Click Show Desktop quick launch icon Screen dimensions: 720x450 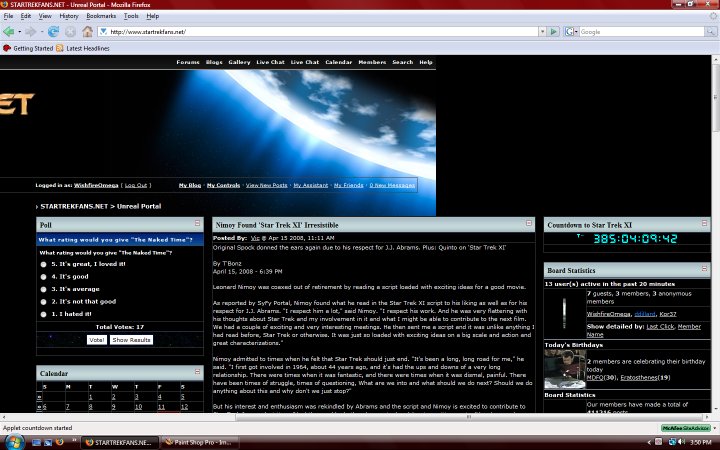(36, 442)
